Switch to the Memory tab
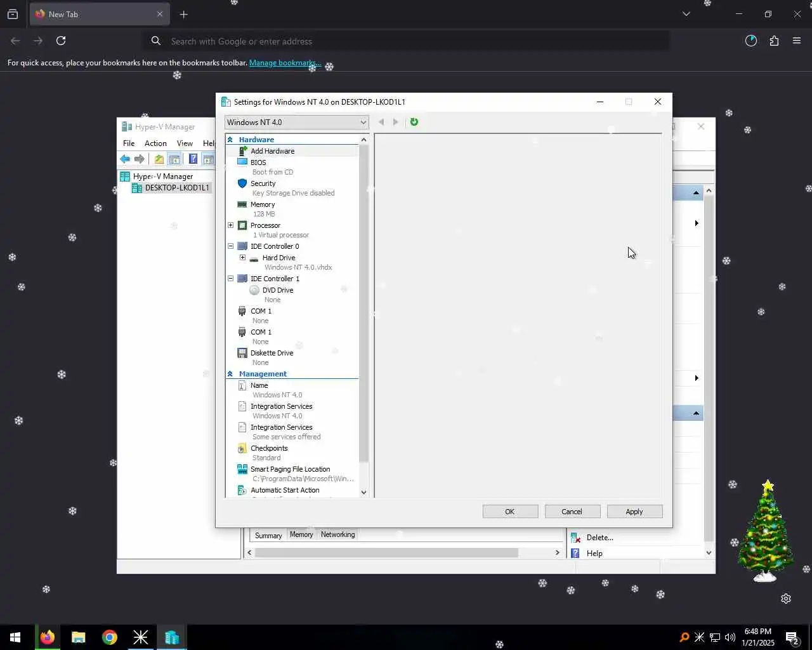 pos(301,534)
